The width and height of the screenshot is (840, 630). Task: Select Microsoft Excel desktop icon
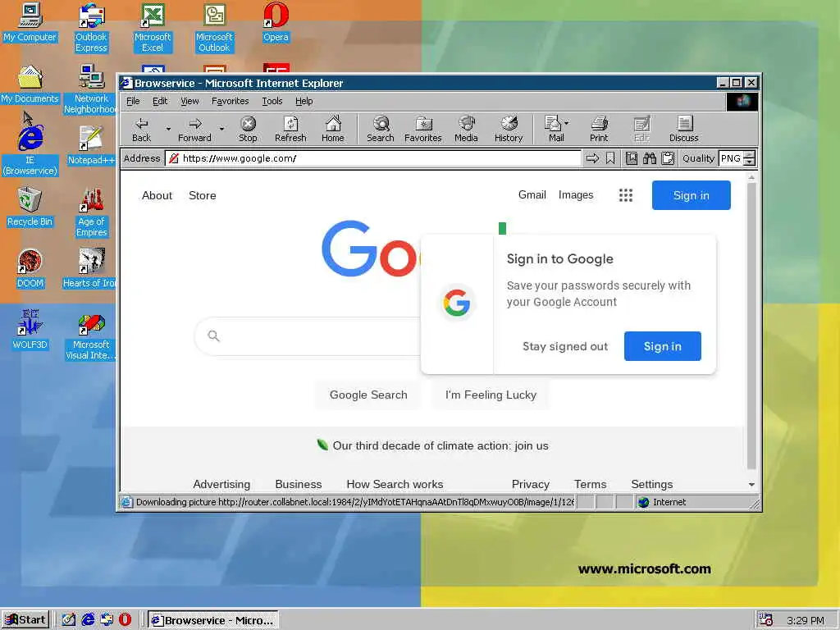click(153, 28)
